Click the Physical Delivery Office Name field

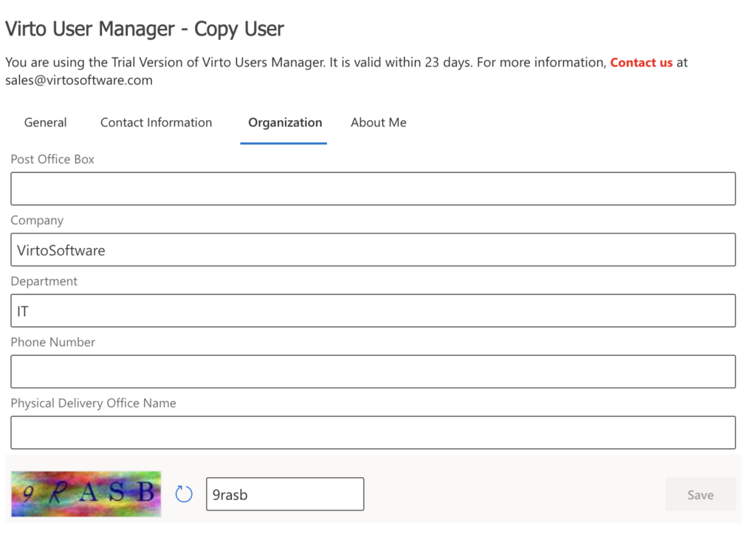[x=373, y=433]
